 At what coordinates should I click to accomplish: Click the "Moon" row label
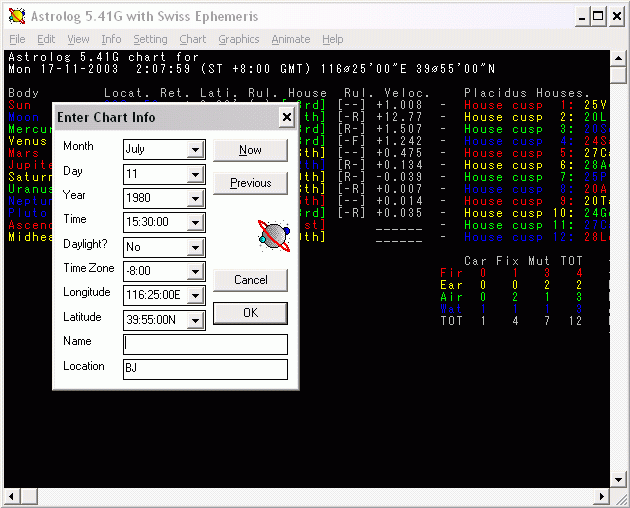pos(24,117)
